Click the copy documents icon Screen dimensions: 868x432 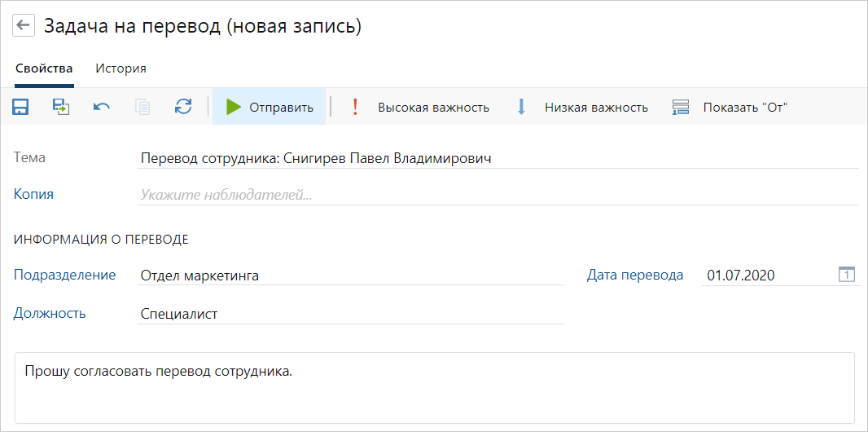pos(142,106)
